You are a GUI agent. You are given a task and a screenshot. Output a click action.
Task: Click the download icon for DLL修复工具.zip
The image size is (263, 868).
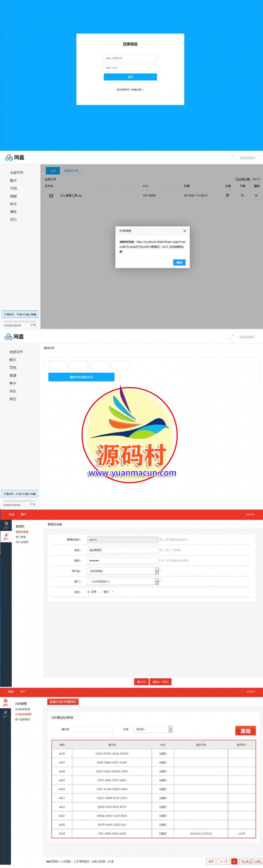(x=242, y=195)
